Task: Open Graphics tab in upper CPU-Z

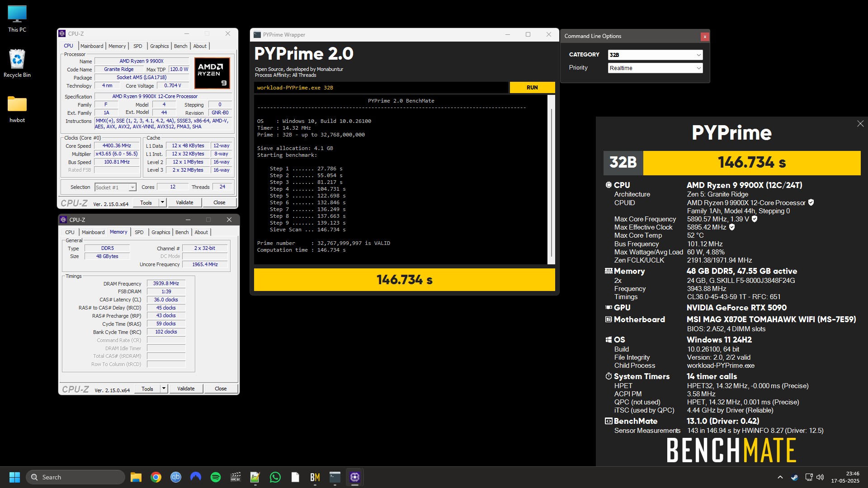Action: [x=160, y=46]
